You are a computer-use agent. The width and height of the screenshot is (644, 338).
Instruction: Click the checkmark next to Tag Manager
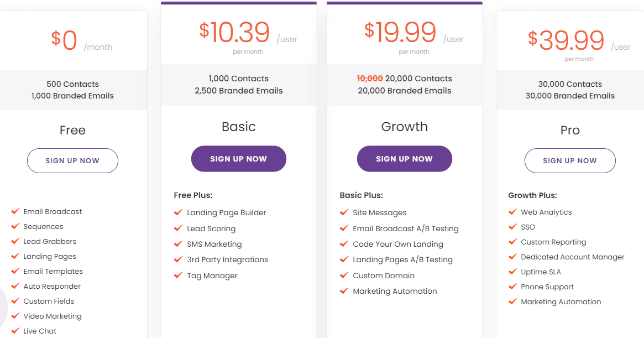pyautogui.click(x=178, y=275)
